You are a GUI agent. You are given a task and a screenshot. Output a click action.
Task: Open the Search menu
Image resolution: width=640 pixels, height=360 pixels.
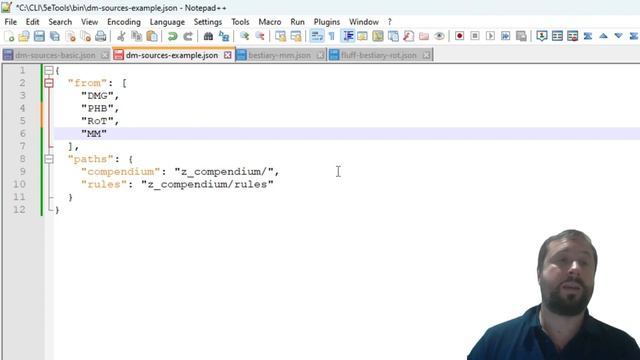pyautogui.click(x=60, y=22)
